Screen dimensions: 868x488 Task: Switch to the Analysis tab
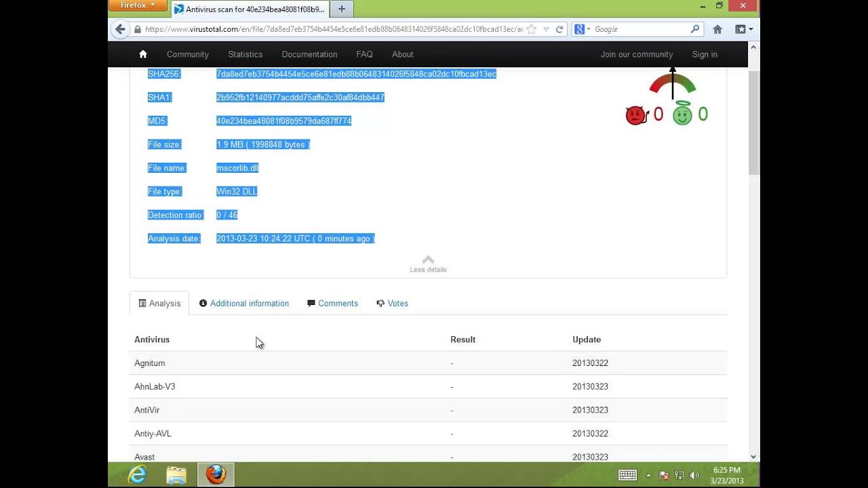pos(159,304)
